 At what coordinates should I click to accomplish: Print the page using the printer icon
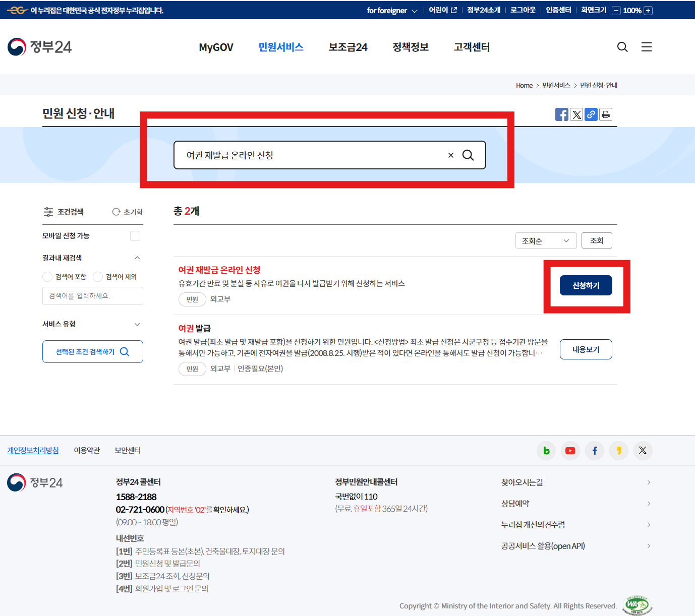click(605, 114)
